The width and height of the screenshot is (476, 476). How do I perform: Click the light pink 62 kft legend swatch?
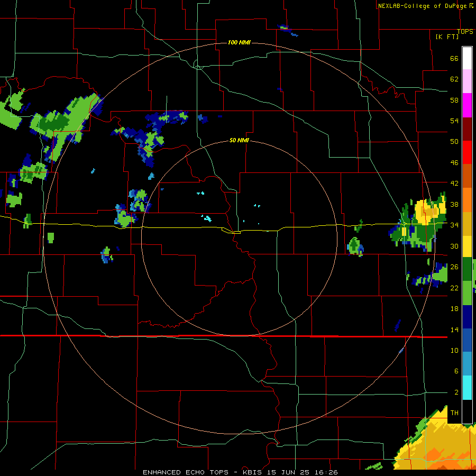click(467, 81)
